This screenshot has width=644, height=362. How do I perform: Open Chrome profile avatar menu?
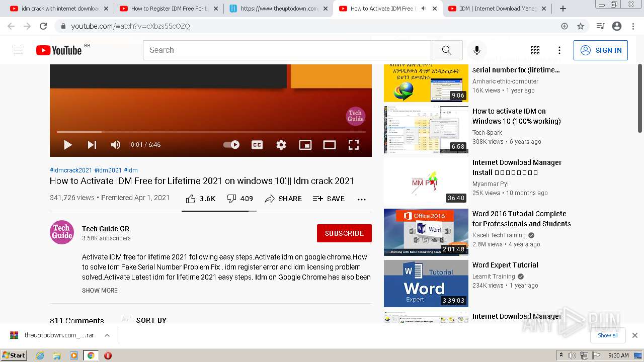pyautogui.click(x=617, y=26)
